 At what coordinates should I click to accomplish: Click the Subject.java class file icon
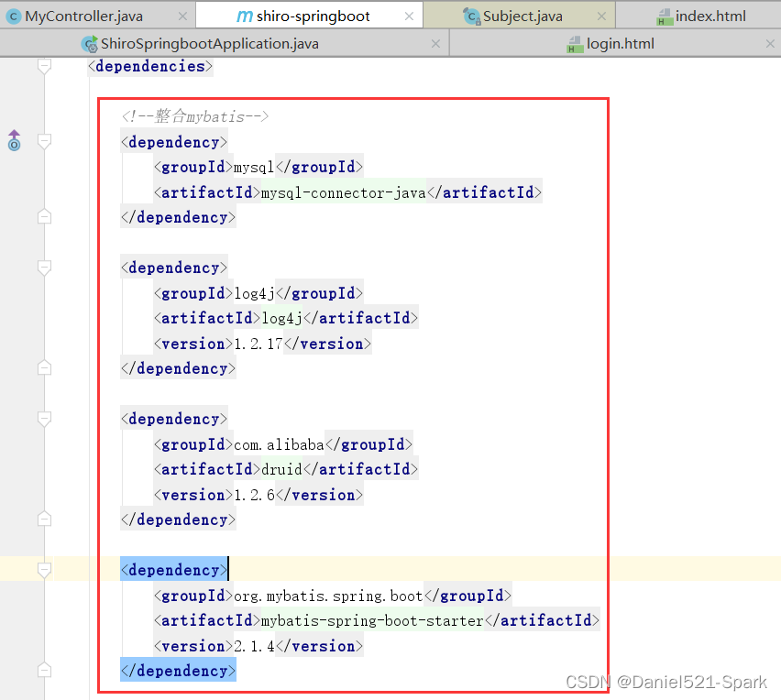click(x=471, y=16)
